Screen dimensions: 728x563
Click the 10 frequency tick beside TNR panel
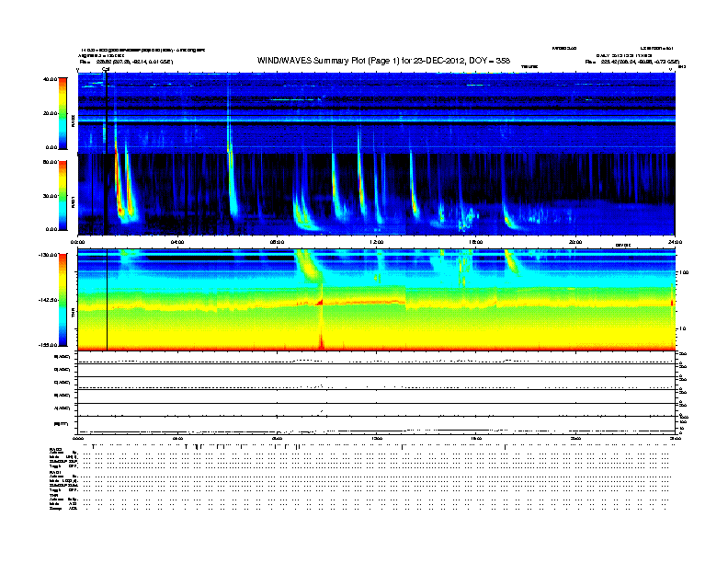pos(682,329)
